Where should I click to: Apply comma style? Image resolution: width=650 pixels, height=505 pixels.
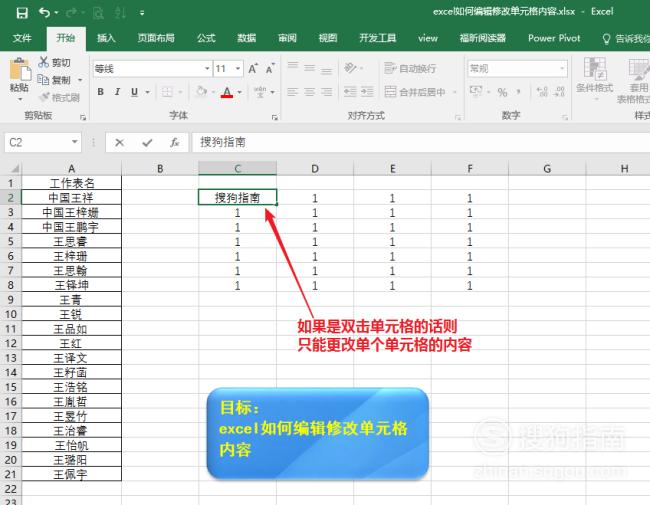pos(519,92)
